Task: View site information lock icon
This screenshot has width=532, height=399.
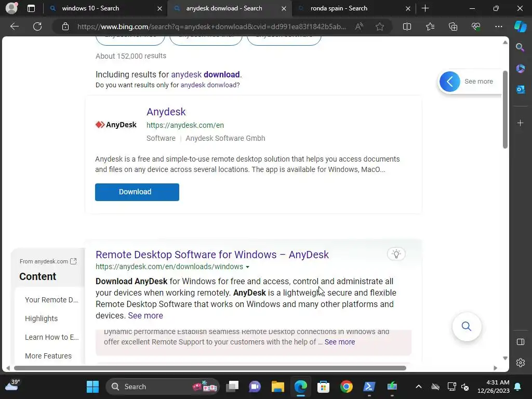Action: click(x=65, y=26)
